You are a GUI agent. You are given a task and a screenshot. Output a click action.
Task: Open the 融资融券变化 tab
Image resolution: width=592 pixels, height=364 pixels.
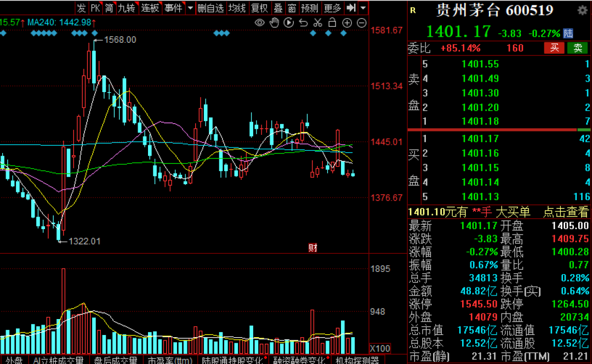[296, 360]
